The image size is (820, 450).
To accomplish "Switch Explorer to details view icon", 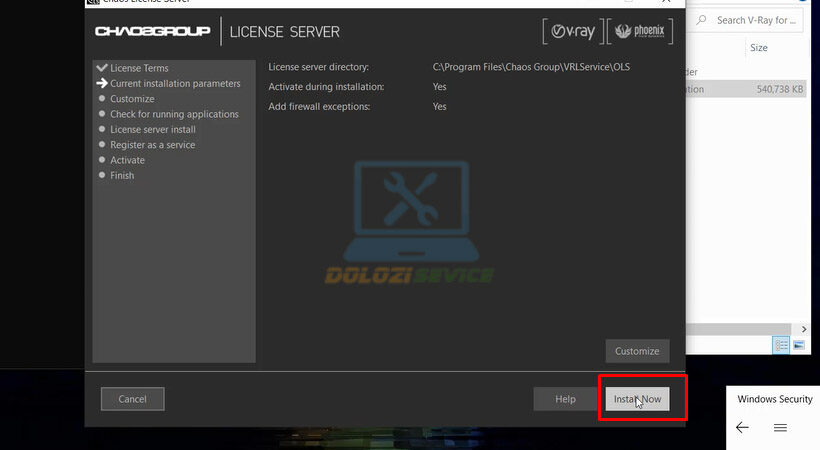I will (781, 344).
